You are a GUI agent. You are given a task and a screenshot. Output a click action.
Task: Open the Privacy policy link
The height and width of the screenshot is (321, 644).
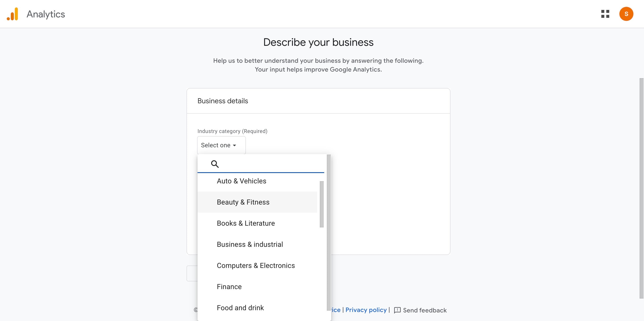366,310
